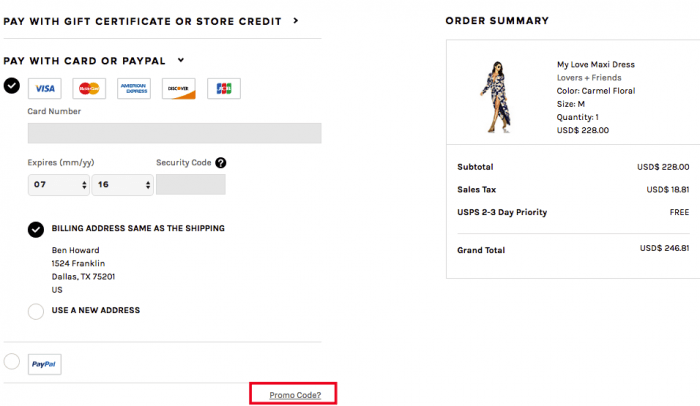Image resolution: width=700 pixels, height=406 pixels.
Task: Click the PayPal logo icon
Action: [x=44, y=365]
